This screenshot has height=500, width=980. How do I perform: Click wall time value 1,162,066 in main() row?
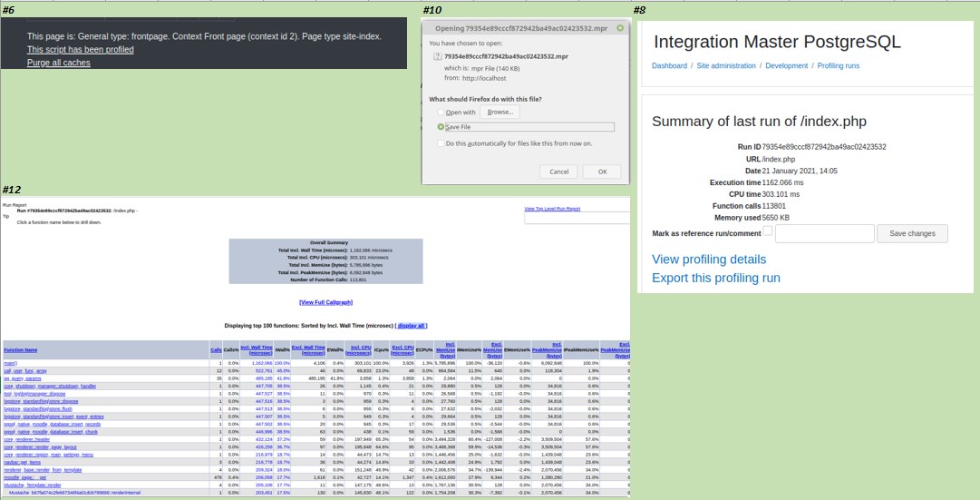[263, 363]
